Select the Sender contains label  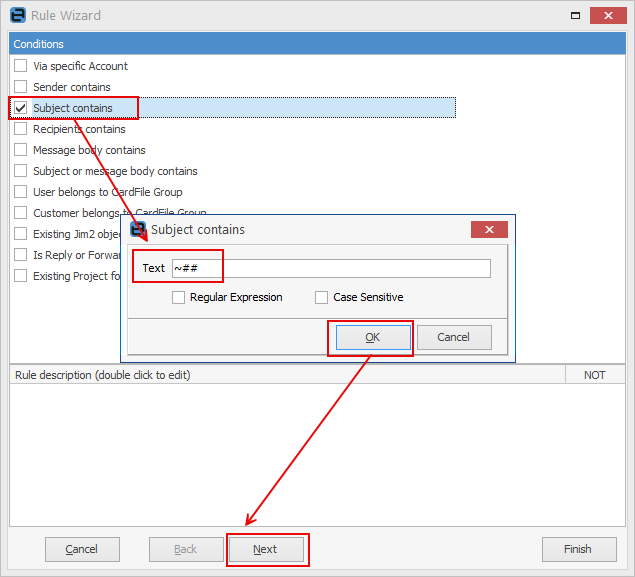[x=72, y=87]
